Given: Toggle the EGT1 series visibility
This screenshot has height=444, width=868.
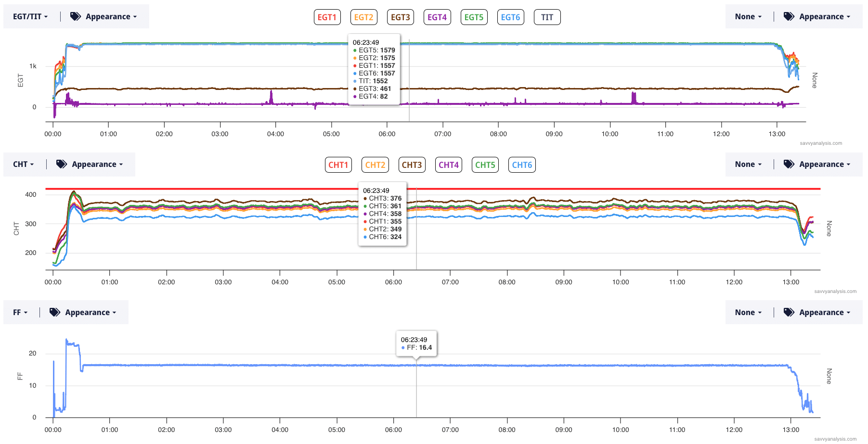Looking at the screenshot, I should 327,17.
